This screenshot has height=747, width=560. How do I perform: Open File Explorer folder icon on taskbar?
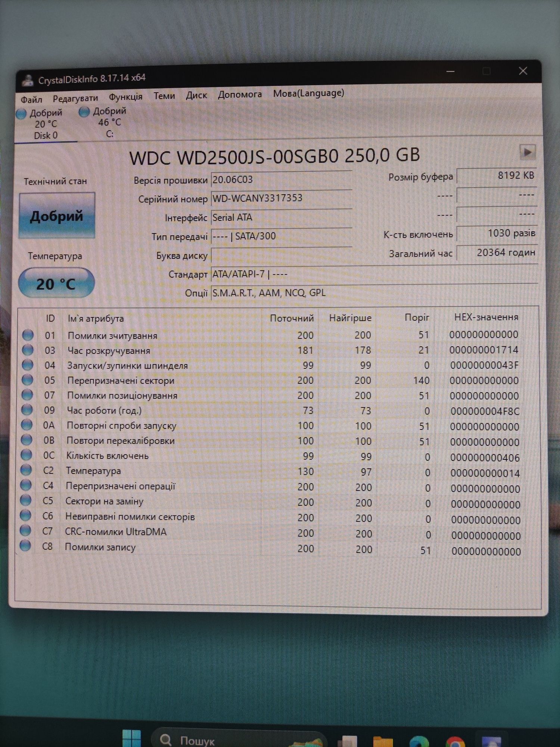click(383, 741)
